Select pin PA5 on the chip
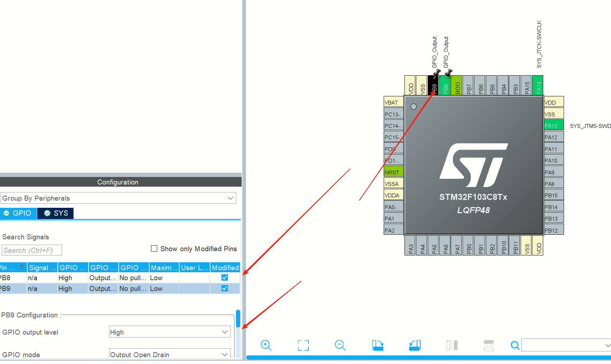This screenshot has height=364, width=611. point(433,245)
